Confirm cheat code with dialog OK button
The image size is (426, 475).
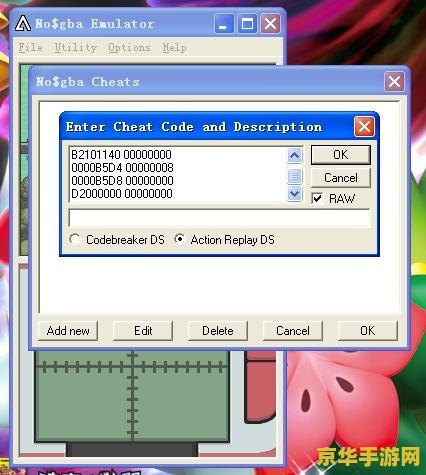(341, 155)
